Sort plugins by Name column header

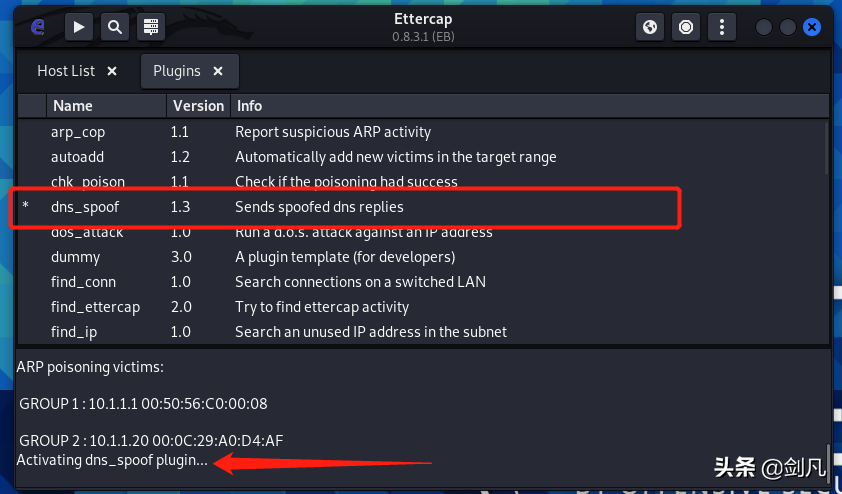coord(106,106)
